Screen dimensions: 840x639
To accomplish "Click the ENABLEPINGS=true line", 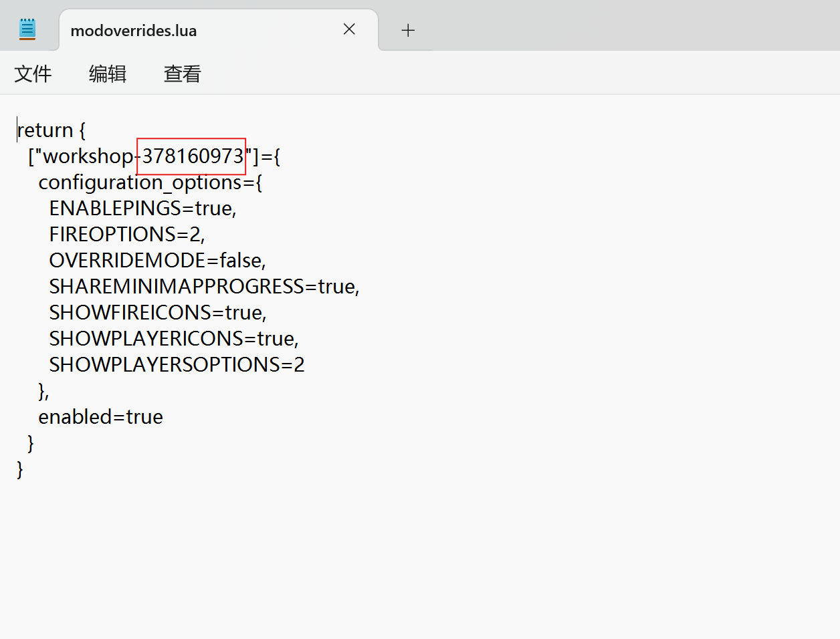I will 142,209.
